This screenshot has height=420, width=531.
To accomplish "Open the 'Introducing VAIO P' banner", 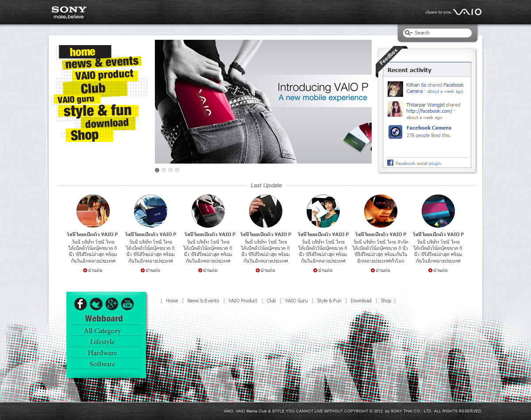I will tap(263, 102).
